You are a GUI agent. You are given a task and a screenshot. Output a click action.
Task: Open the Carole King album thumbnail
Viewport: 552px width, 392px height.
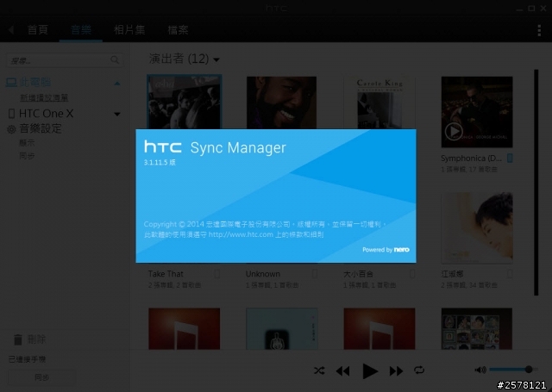(x=379, y=103)
